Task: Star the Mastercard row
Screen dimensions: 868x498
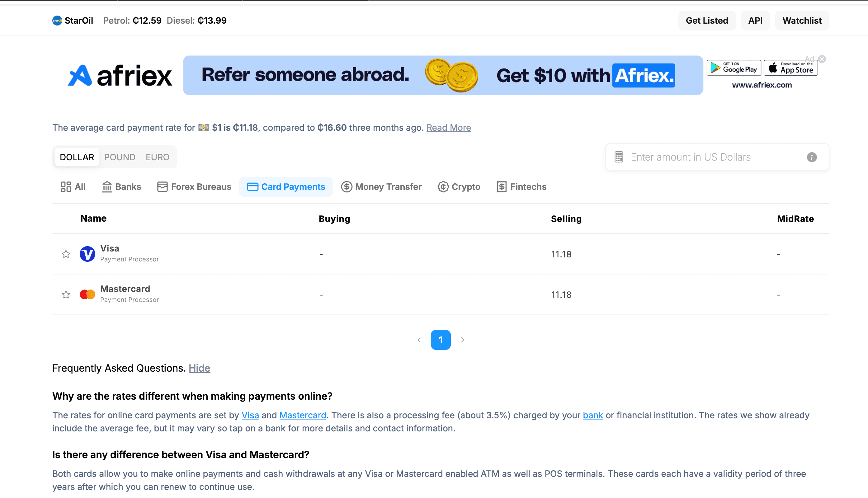Action: click(66, 294)
